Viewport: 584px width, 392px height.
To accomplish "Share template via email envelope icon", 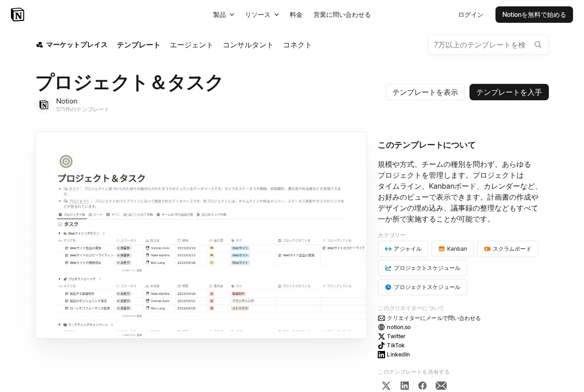I will point(441,386).
